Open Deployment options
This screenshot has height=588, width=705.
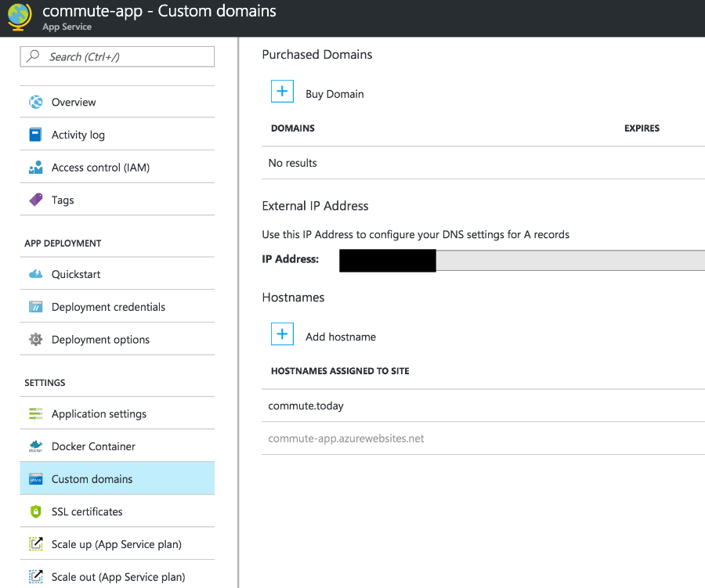tap(117, 339)
